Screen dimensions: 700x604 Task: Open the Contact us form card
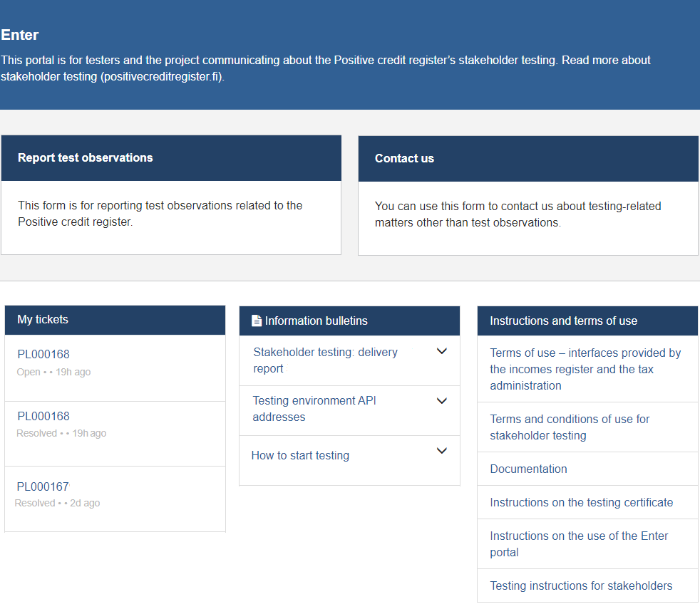[x=527, y=195]
